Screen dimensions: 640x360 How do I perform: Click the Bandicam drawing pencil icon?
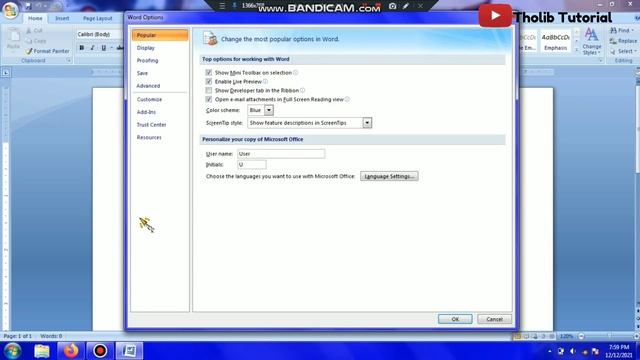point(406,6)
